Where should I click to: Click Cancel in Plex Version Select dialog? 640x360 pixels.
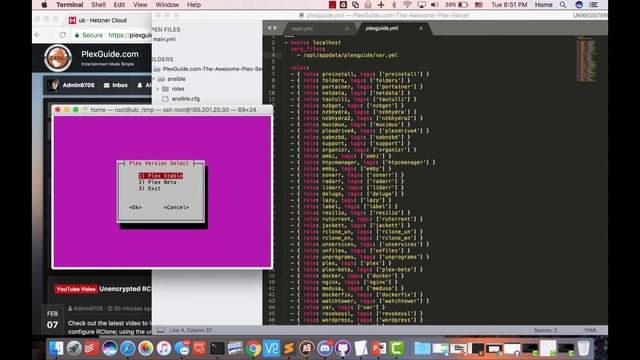pos(176,207)
